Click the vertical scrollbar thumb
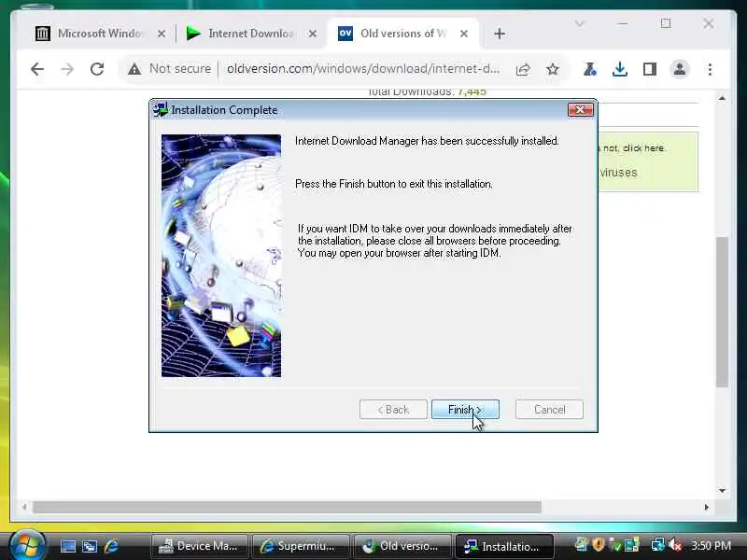Image resolution: width=747 pixels, height=560 pixels. [722, 312]
